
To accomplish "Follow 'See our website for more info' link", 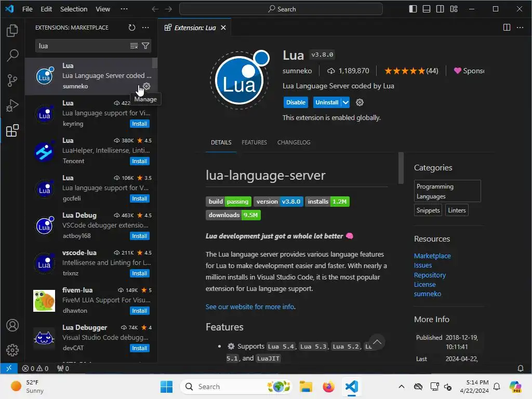I will pyautogui.click(x=250, y=307).
